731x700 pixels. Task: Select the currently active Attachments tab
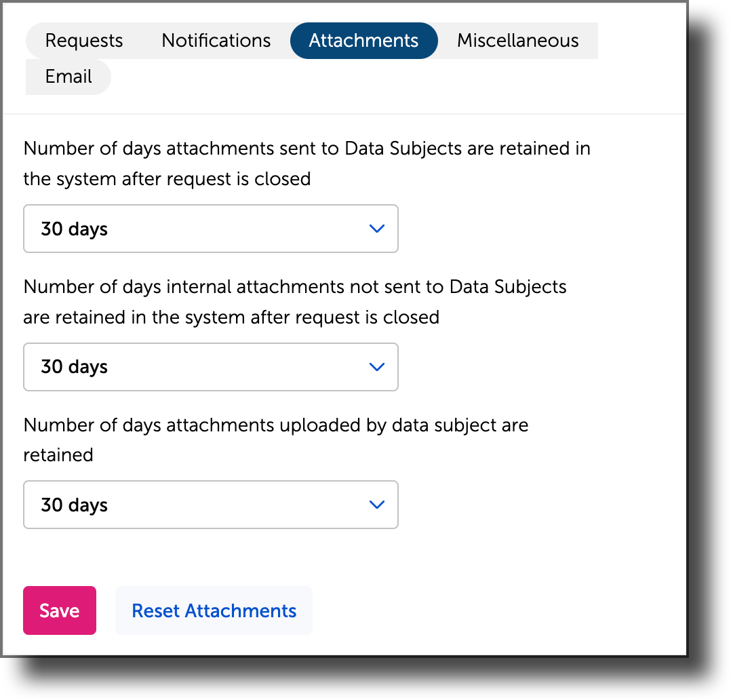(363, 40)
